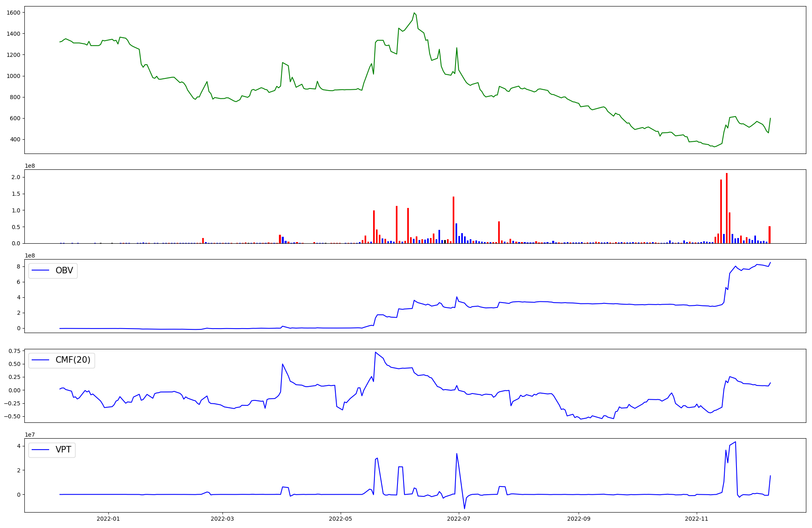Click the blue line swatch in VPT legend
This screenshot has height=528, width=812.
point(41,450)
